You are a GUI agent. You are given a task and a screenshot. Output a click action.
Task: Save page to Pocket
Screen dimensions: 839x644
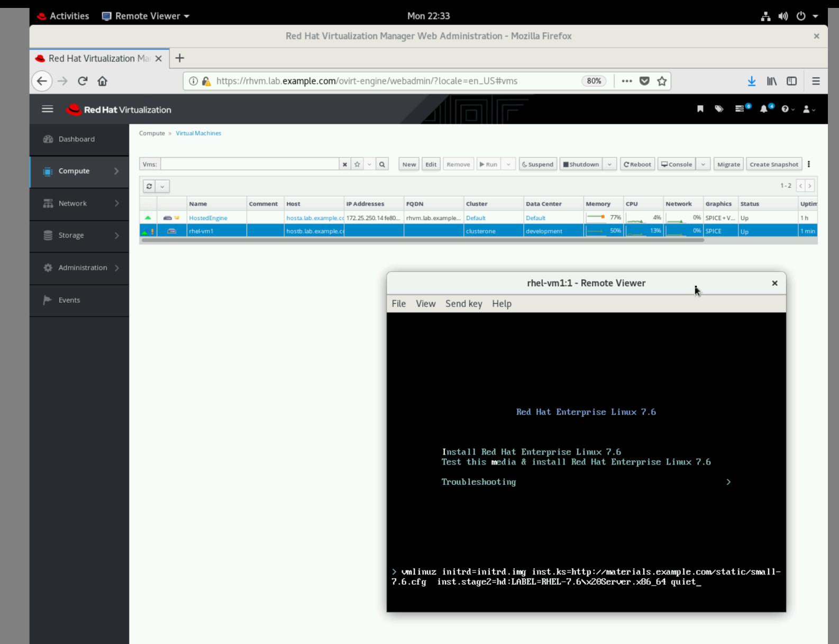[x=644, y=81]
